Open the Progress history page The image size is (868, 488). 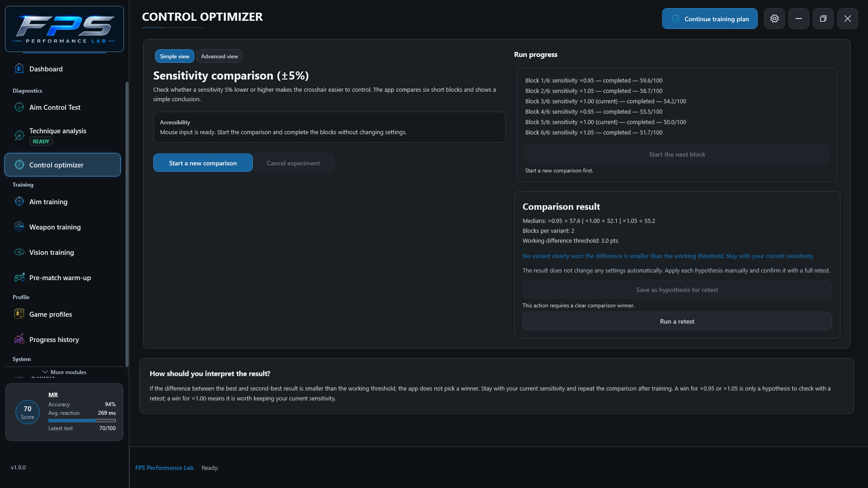pos(62,339)
